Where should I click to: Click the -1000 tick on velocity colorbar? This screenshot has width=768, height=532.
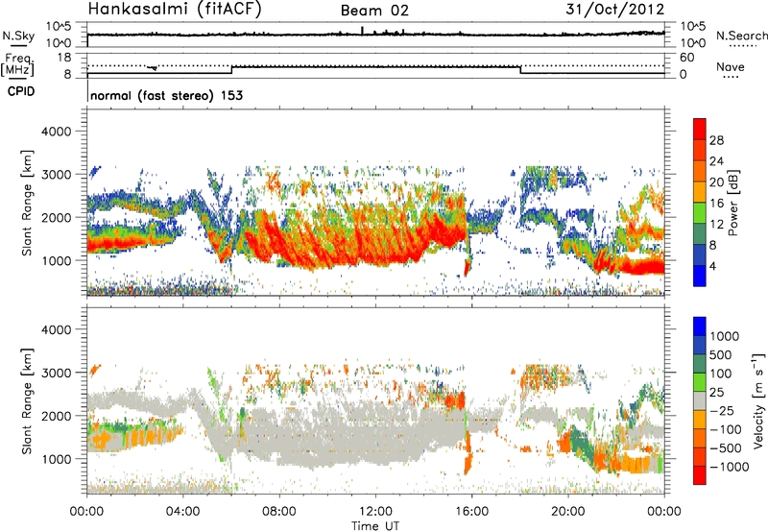pos(730,467)
